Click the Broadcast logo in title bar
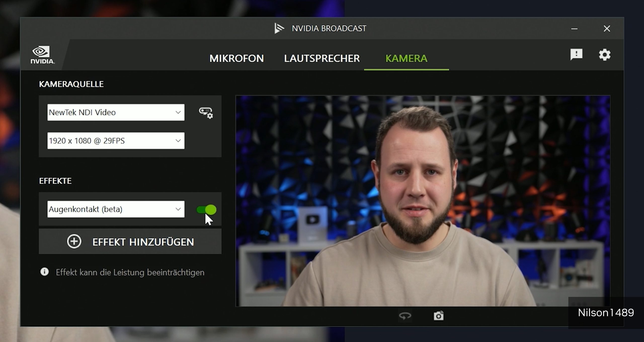Viewport: 644px width, 342px height. 279,28
